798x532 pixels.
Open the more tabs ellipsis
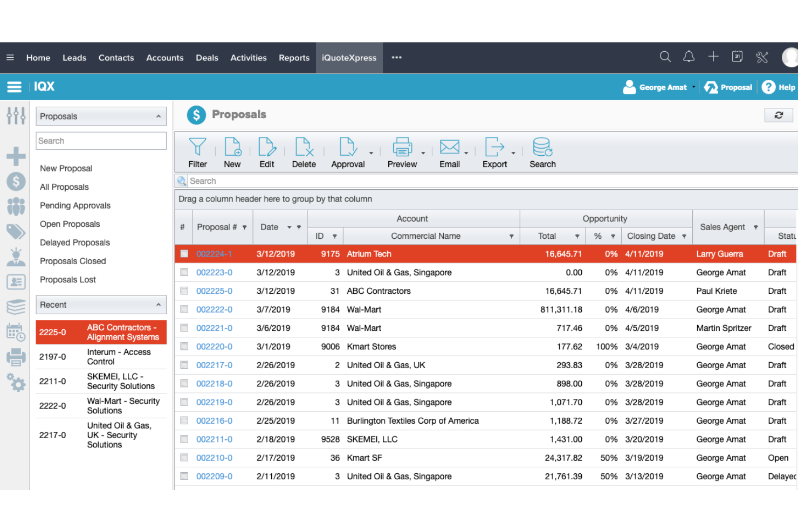(397, 57)
